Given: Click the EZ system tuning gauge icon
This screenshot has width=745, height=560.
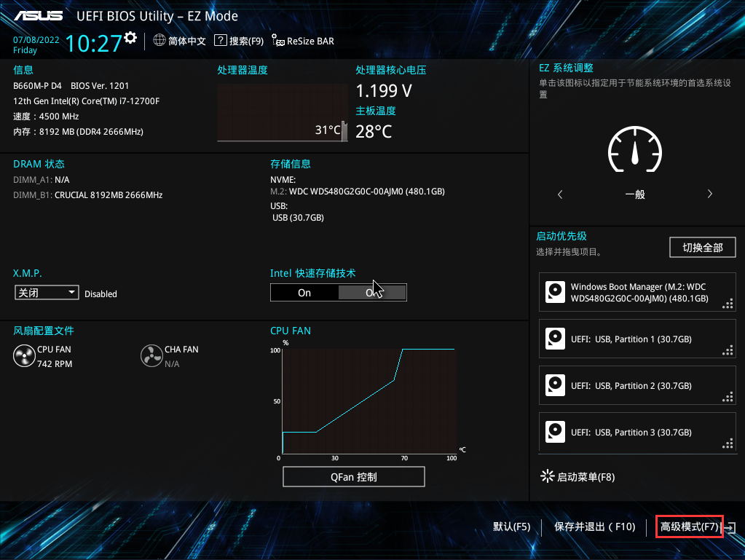Looking at the screenshot, I should pos(634,152).
